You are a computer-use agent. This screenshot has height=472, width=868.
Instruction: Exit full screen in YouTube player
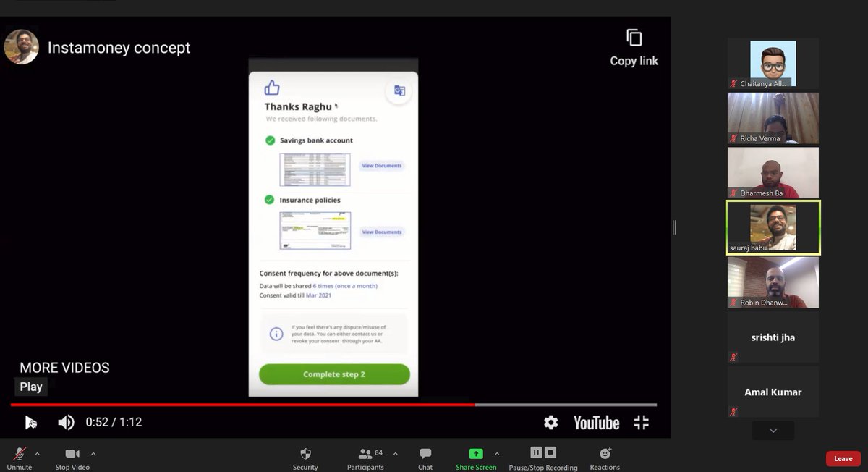coord(642,422)
